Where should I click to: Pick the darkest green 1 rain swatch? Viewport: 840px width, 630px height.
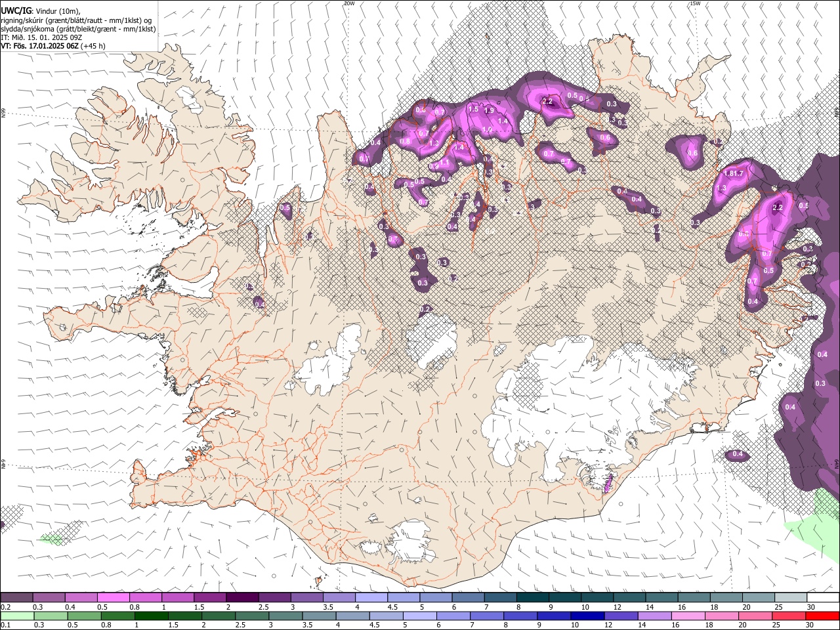(x=152, y=616)
